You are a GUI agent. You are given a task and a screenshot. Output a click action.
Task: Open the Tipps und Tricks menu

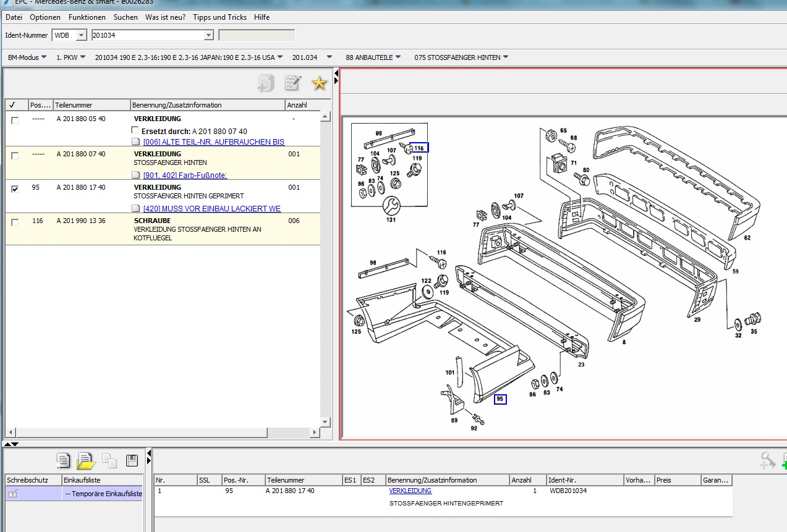(x=219, y=17)
